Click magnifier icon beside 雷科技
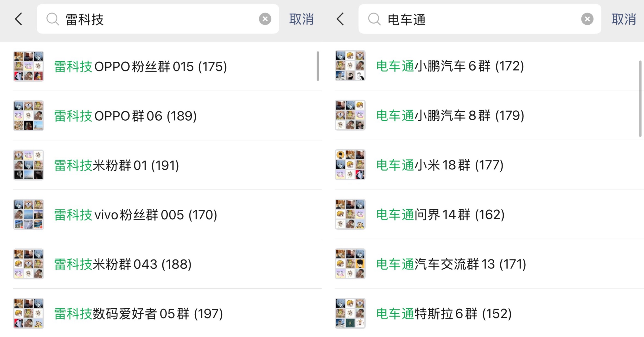 [x=52, y=19]
